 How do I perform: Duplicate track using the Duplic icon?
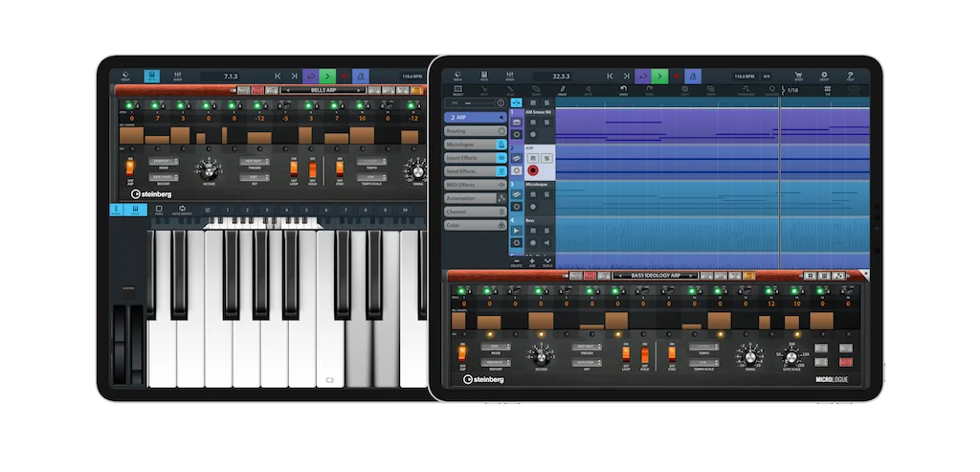[x=547, y=262]
